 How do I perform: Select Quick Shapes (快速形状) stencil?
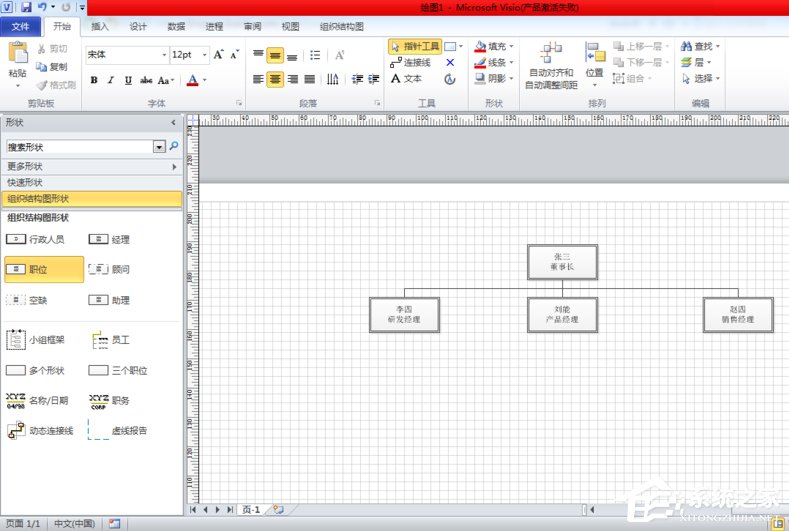tap(92, 182)
